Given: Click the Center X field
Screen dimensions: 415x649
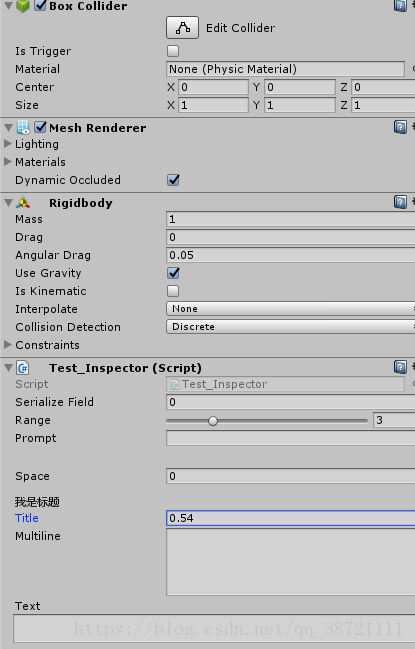Looking at the screenshot, I should [213, 87].
